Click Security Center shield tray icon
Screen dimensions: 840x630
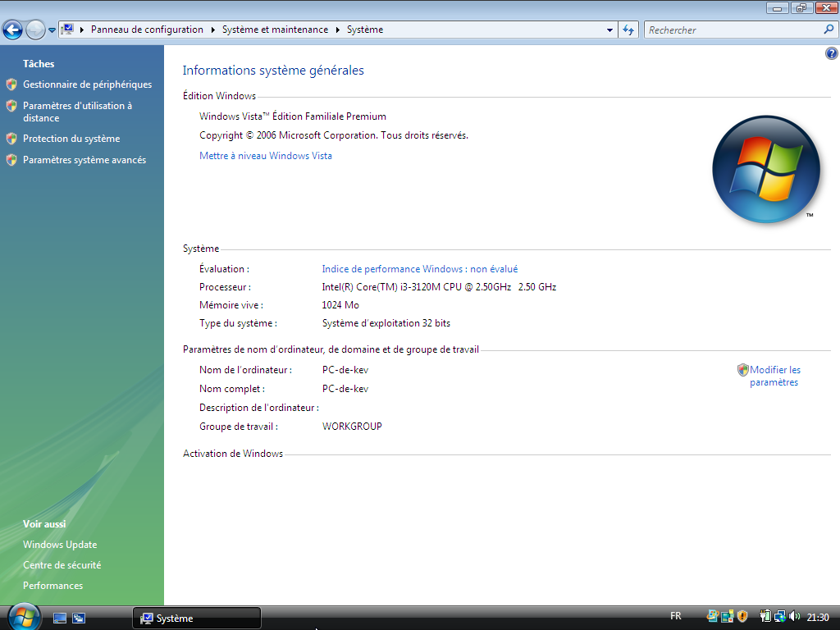(x=742, y=617)
